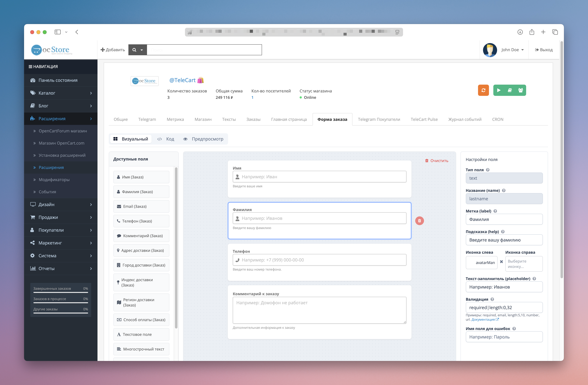Open the John Doe user dropdown
The width and height of the screenshot is (588, 385).
512,50
